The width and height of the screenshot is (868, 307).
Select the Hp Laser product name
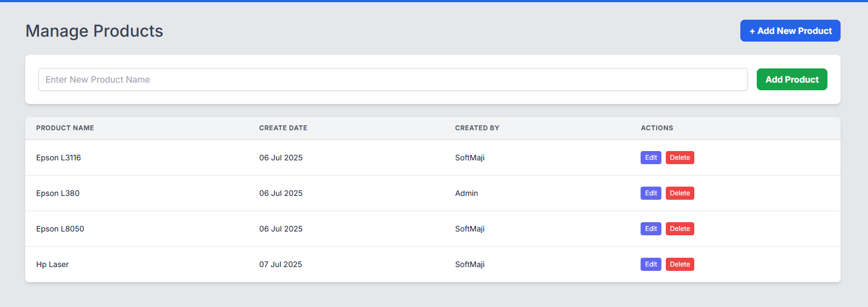click(53, 264)
